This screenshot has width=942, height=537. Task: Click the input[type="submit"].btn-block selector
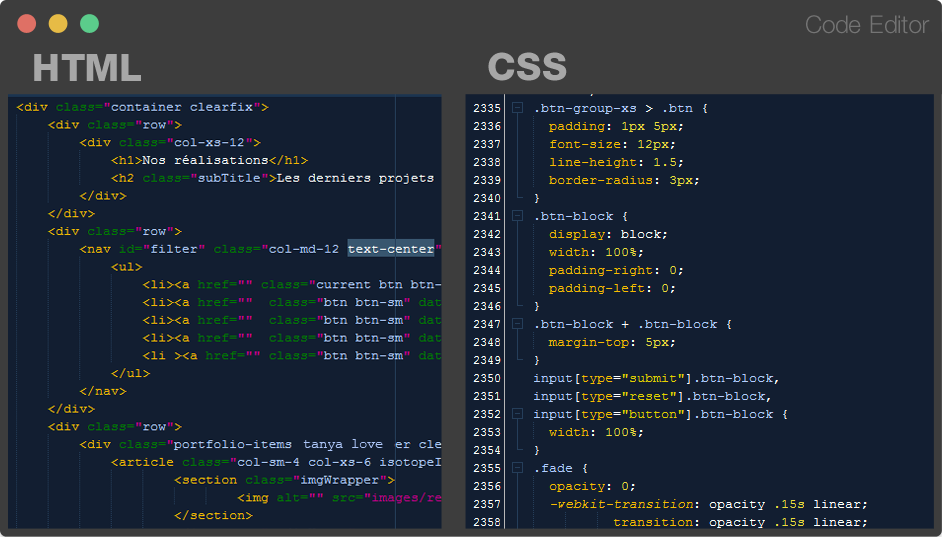[656, 378]
